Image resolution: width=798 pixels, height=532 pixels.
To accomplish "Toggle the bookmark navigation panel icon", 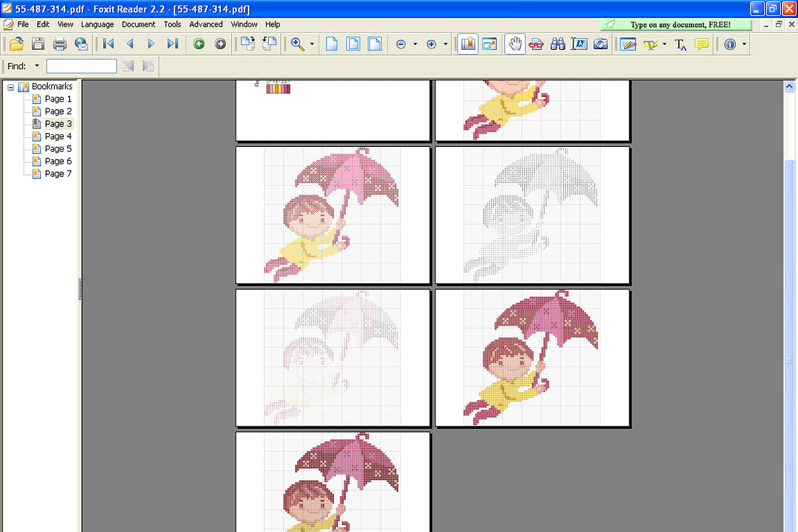I will pos(468,45).
